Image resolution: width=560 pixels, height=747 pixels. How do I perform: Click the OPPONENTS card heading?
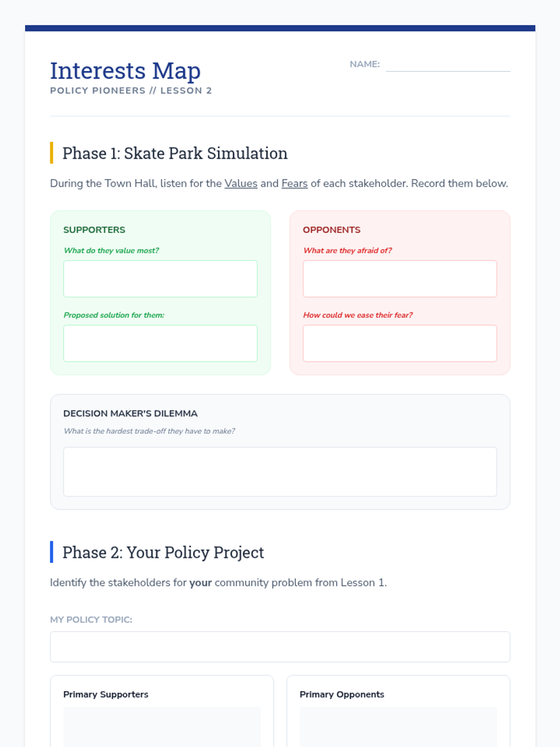[332, 230]
